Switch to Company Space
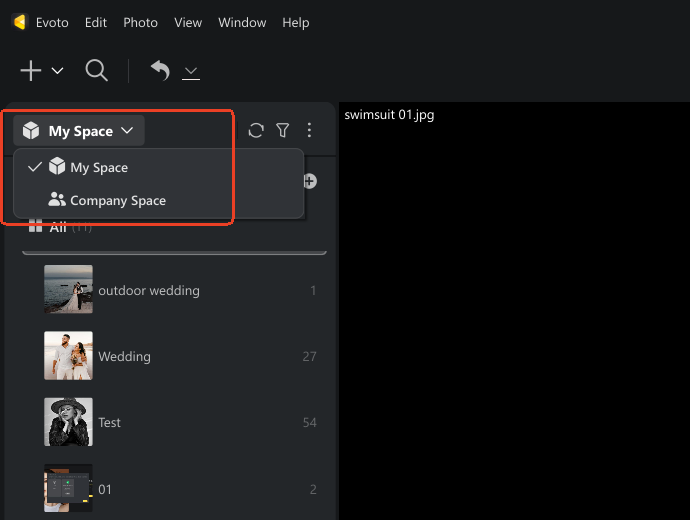 [117, 201]
